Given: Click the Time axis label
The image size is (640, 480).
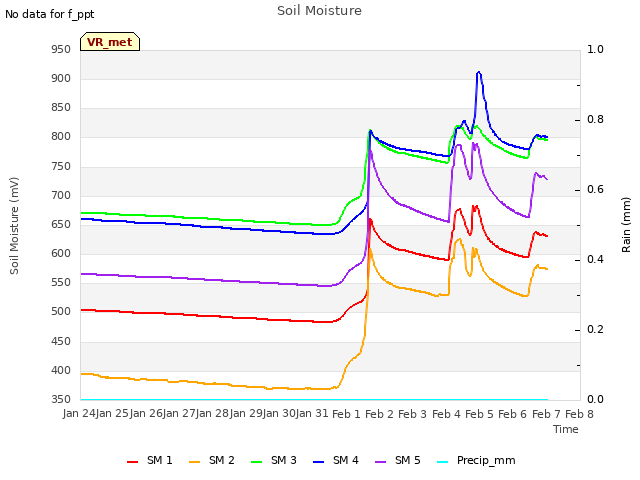Looking at the screenshot, I should click(566, 429).
